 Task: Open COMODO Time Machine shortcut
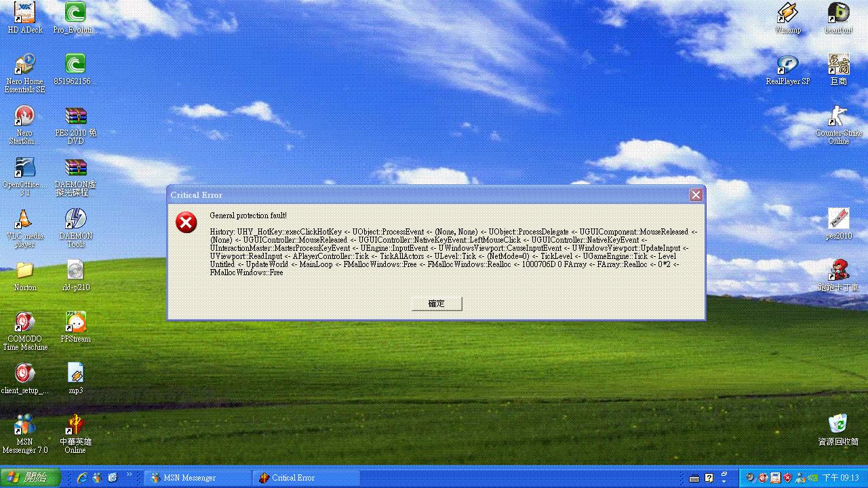coord(25,331)
